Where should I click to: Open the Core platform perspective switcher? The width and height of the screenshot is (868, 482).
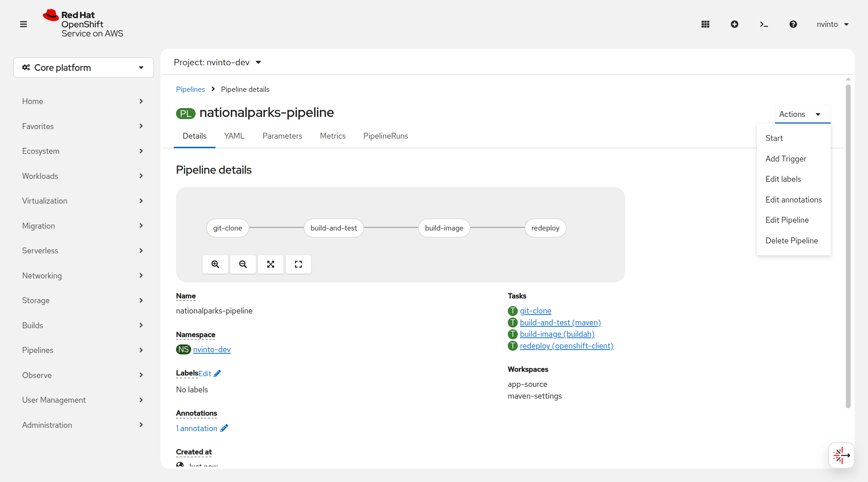coord(83,67)
